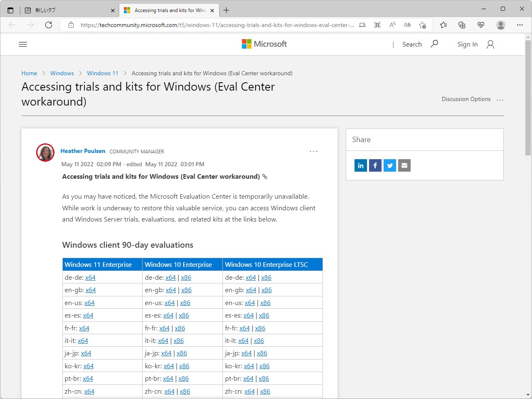Download Windows 10 Enterprise en-gb x64
Viewport: 532px width, 399px height.
[171, 290]
